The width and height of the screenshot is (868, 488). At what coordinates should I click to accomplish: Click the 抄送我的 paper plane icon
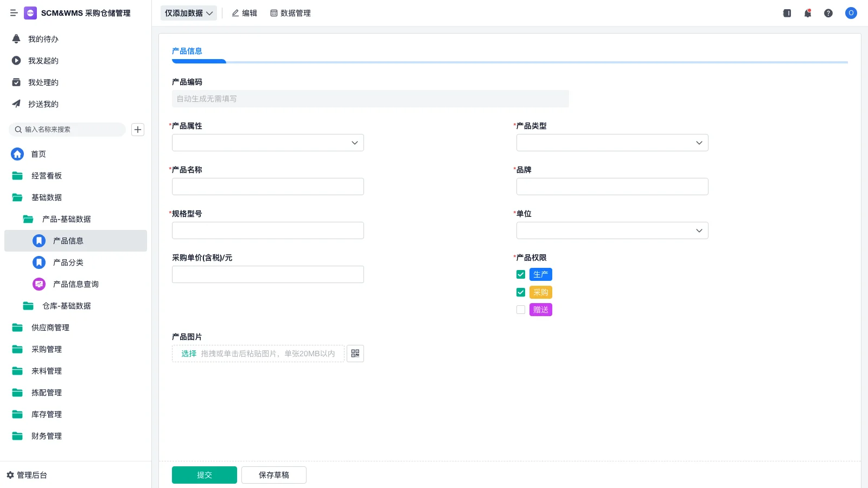coord(16,104)
